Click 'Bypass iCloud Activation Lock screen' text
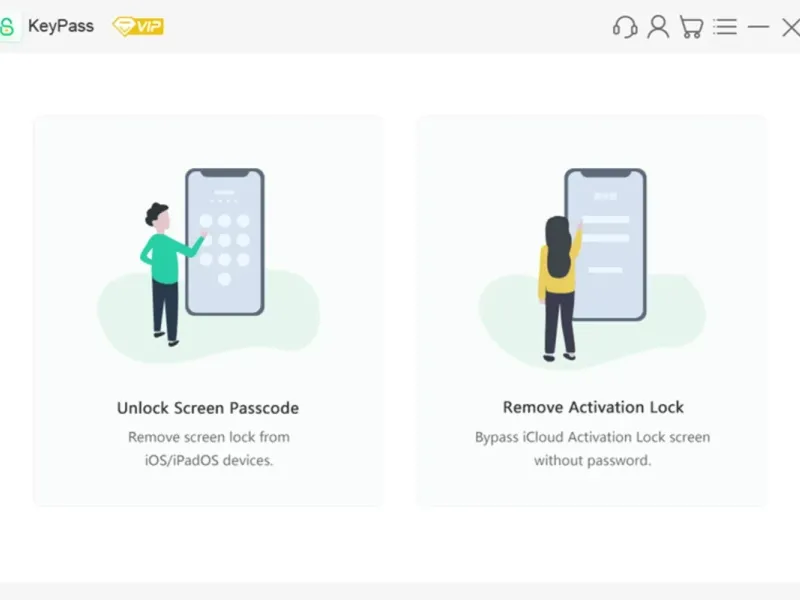 (x=592, y=437)
